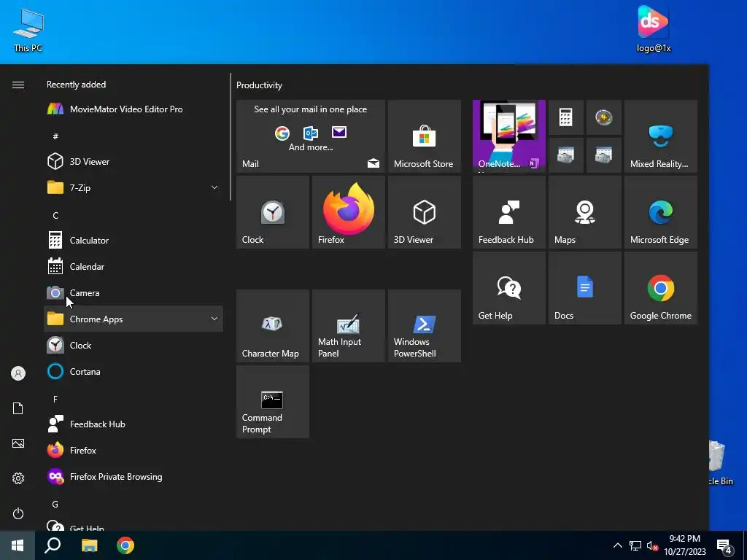Screen dimensions: 747x560
Task: Open MovieMator Video Editor Pro from app list
Action: (x=133, y=109)
